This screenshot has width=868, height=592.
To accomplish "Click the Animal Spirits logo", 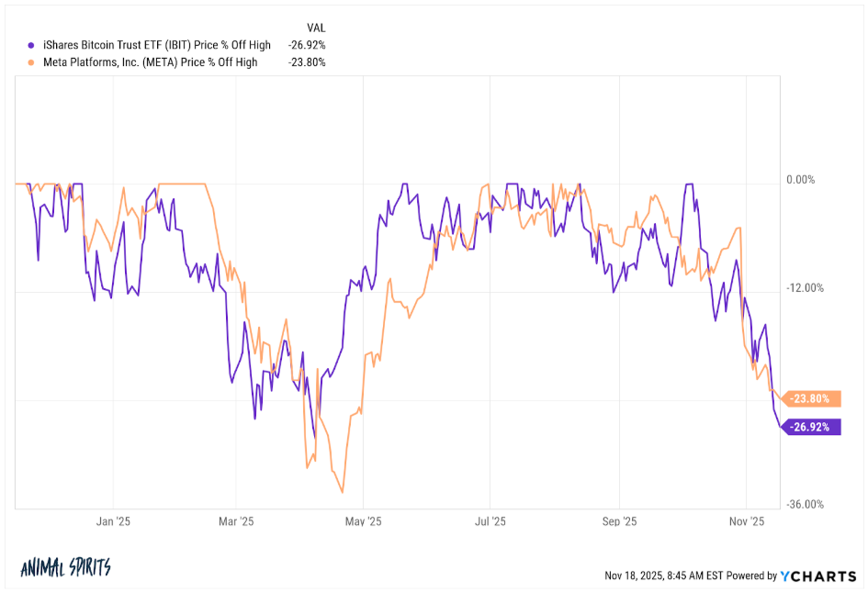I will (x=65, y=567).
